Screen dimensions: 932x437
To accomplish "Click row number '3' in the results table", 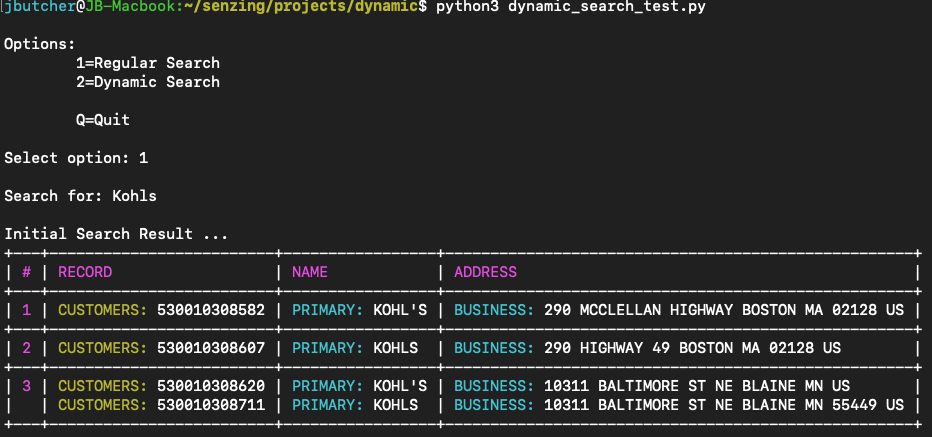I will tap(26, 386).
